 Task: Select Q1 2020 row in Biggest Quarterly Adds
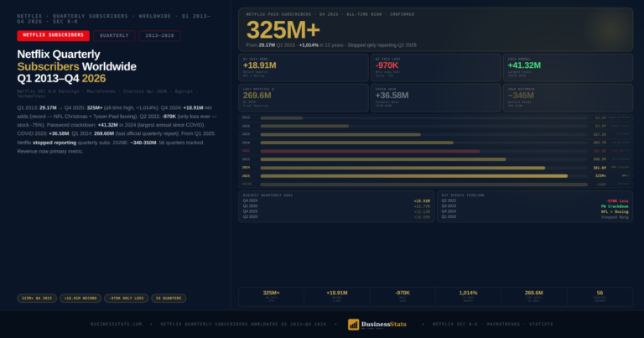pyautogui.click(x=336, y=206)
